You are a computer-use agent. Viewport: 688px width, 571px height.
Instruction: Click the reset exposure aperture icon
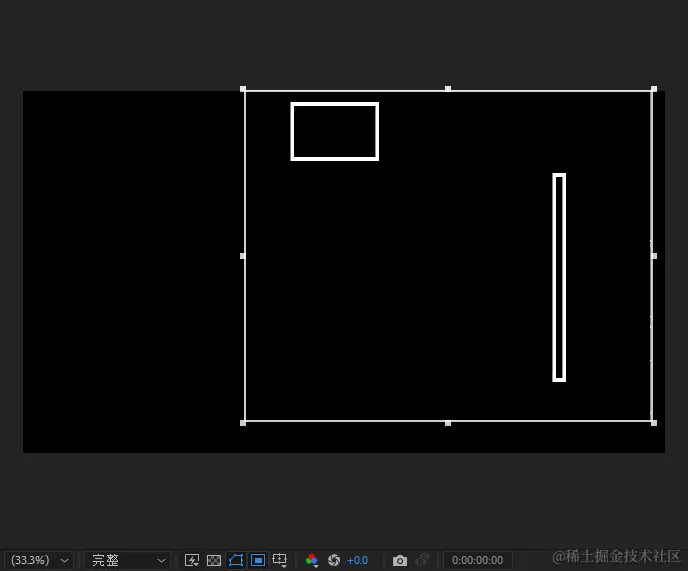[334, 560]
